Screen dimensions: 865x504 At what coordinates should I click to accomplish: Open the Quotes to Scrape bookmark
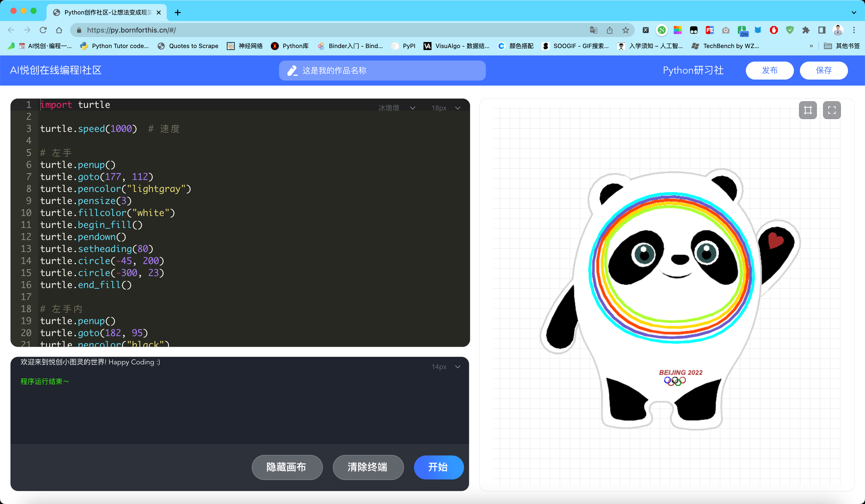188,46
